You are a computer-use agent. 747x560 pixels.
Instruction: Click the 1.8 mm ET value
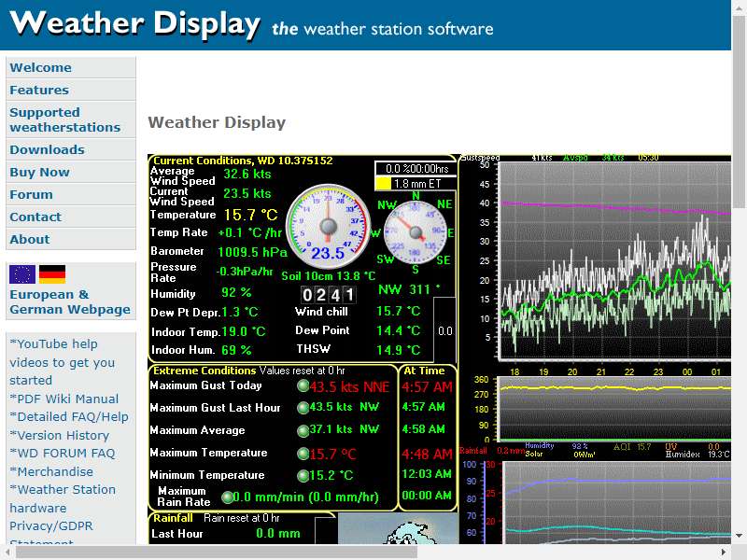417,183
